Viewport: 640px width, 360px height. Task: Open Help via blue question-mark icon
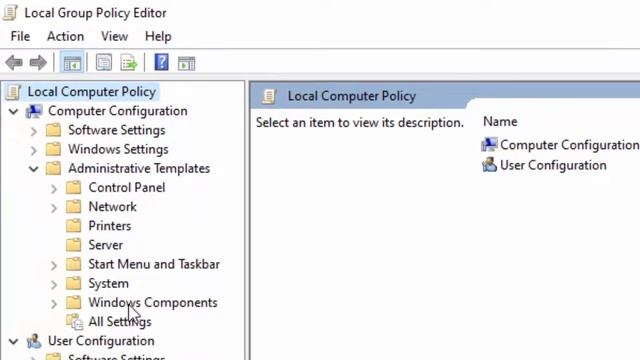[x=162, y=62]
